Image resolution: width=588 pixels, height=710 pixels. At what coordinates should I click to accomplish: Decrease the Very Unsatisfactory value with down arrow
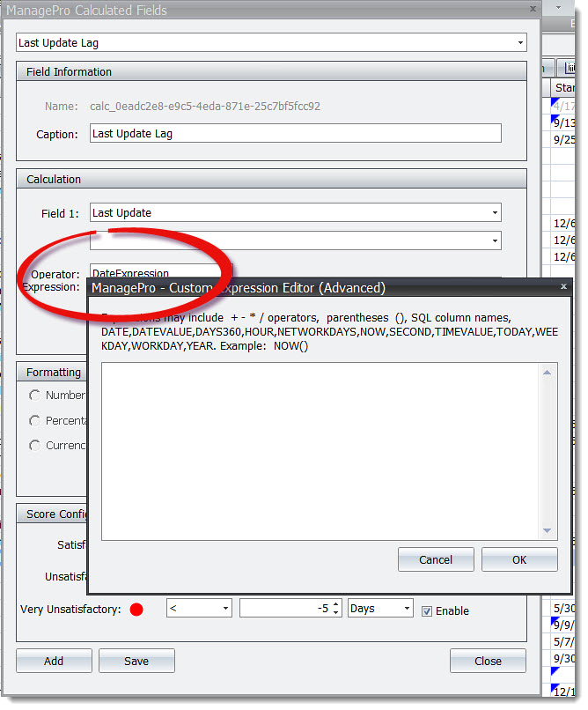point(335,612)
